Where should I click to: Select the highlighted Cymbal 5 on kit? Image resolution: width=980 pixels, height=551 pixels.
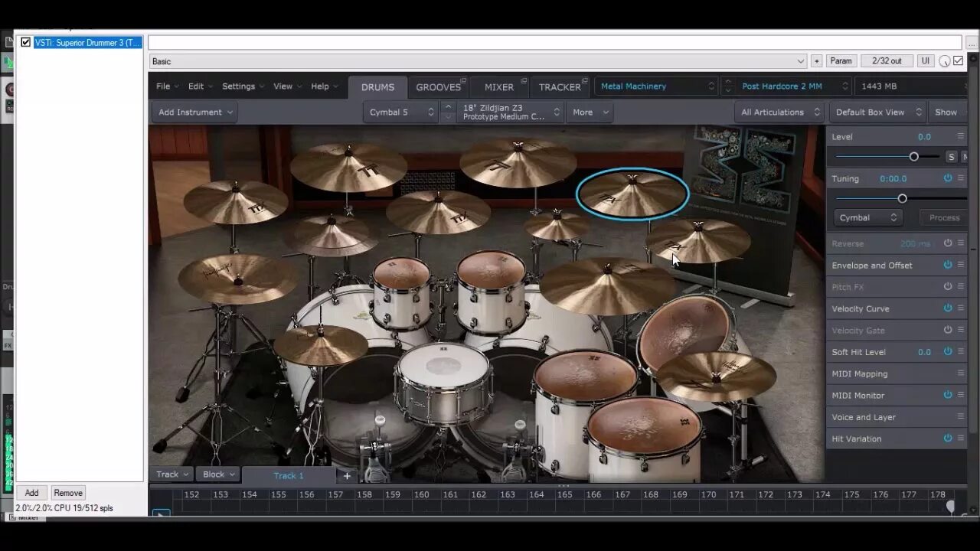coord(632,194)
